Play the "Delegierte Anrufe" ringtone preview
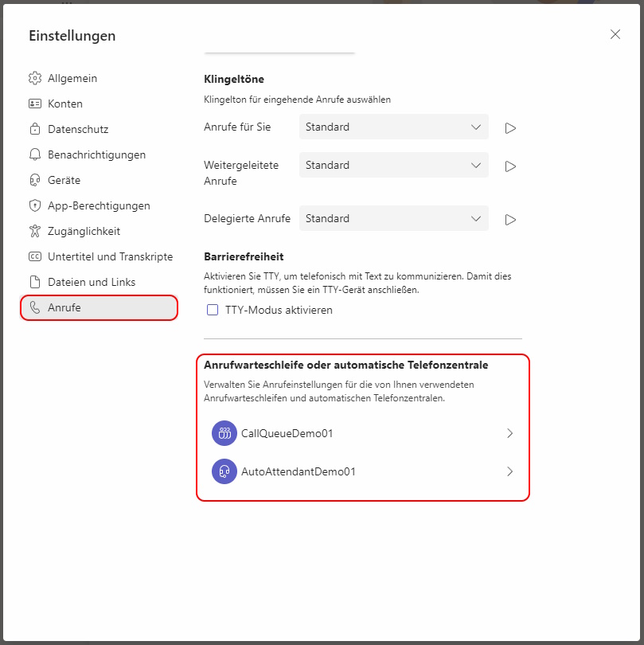The image size is (644, 645). (x=510, y=220)
